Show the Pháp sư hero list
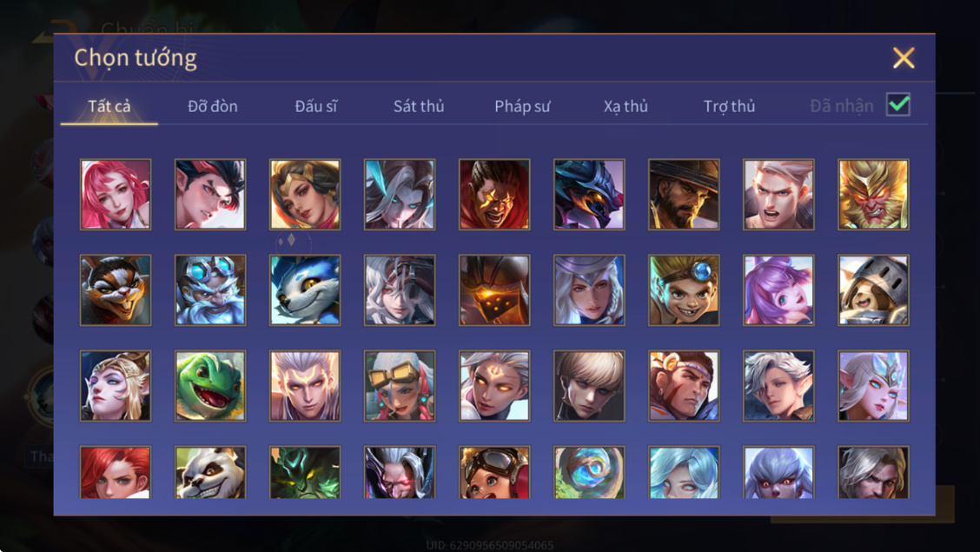The height and width of the screenshot is (552, 980). (522, 106)
